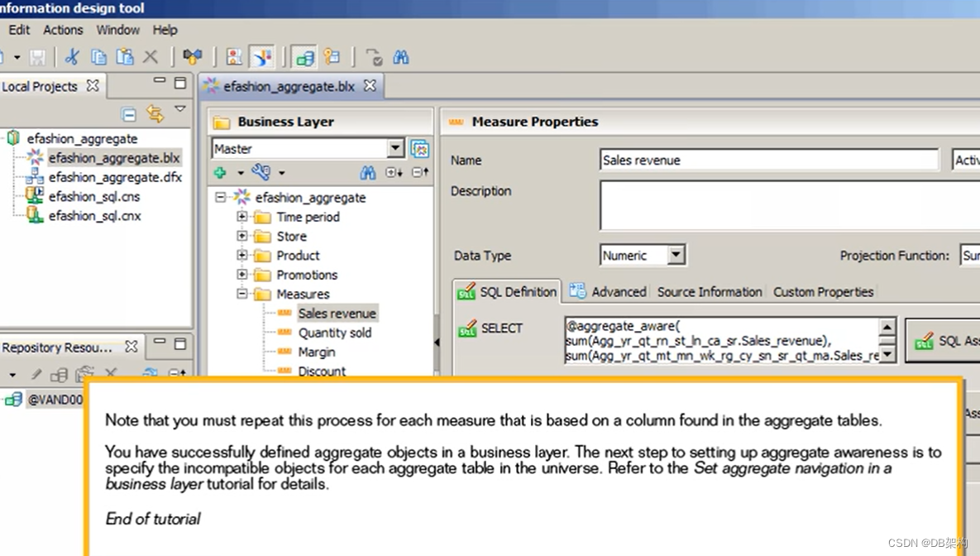Viewport: 980px width, 556px height.
Task: Select efashion_sql.cnx file
Action: (95, 216)
